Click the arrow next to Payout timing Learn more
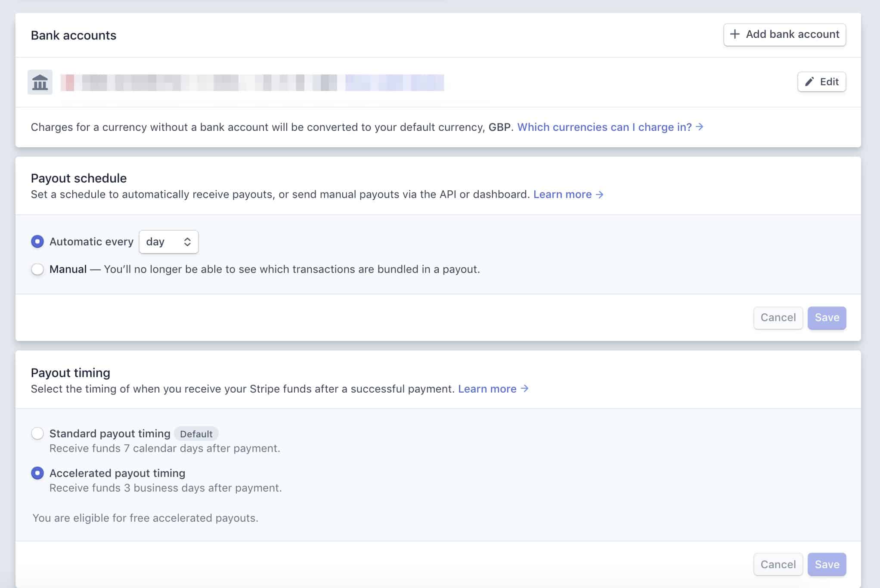The image size is (880, 588). click(525, 389)
